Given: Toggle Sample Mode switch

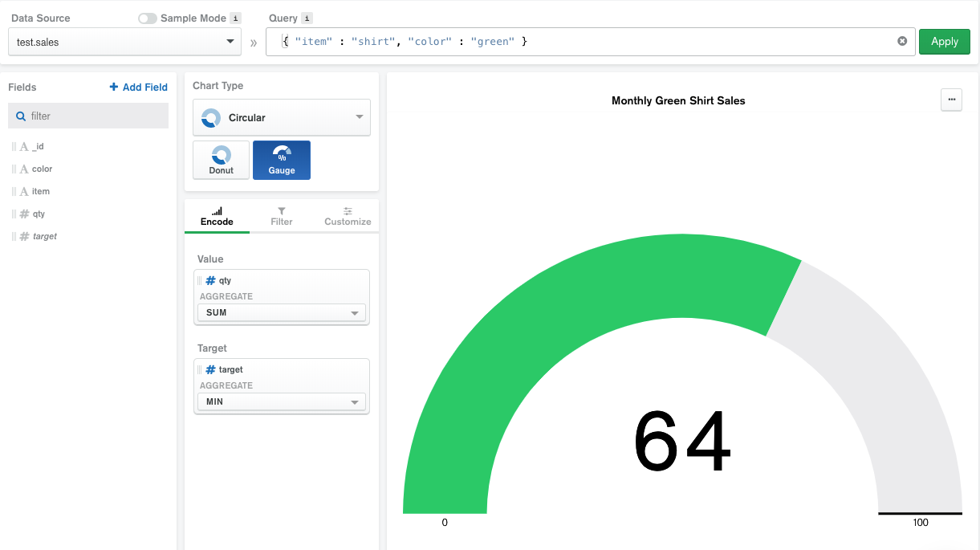Looking at the screenshot, I should pos(148,18).
